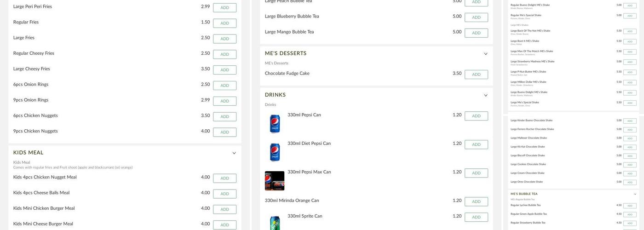Add Large Blueberry Bubble Tea
The height and width of the screenshot is (230, 644).
click(476, 17)
